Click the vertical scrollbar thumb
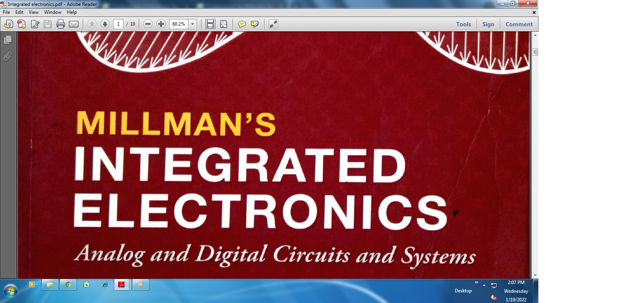The width and height of the screenshot is (644, 303). [x=535, y=52]
